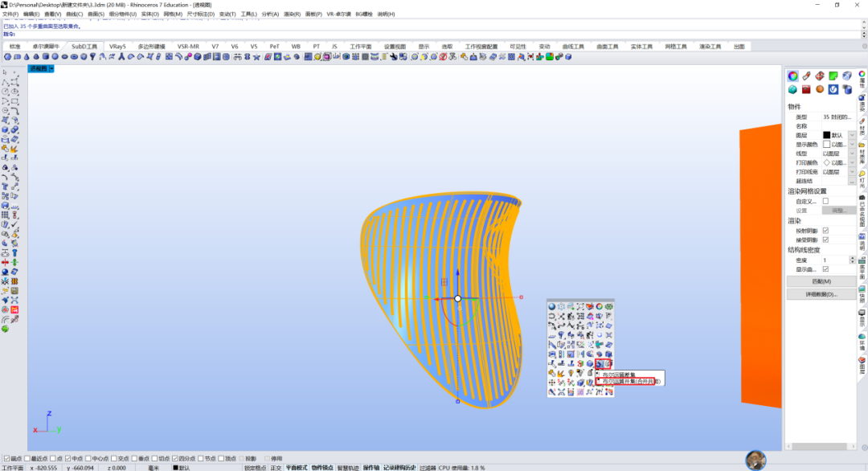The image size is (868, 471).
Task: Open the 文件(F) menu
Action: coord(10,14)
